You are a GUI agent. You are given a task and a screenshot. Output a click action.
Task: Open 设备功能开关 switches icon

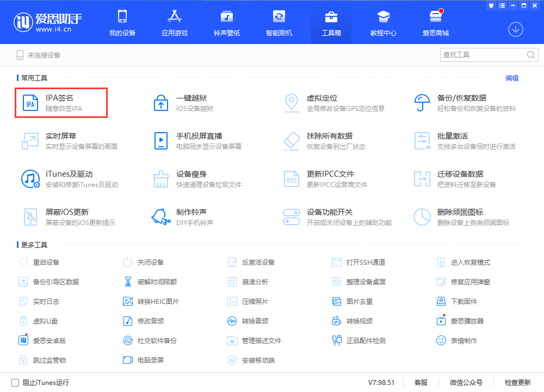pyautogui.click(x=292, y=217)
